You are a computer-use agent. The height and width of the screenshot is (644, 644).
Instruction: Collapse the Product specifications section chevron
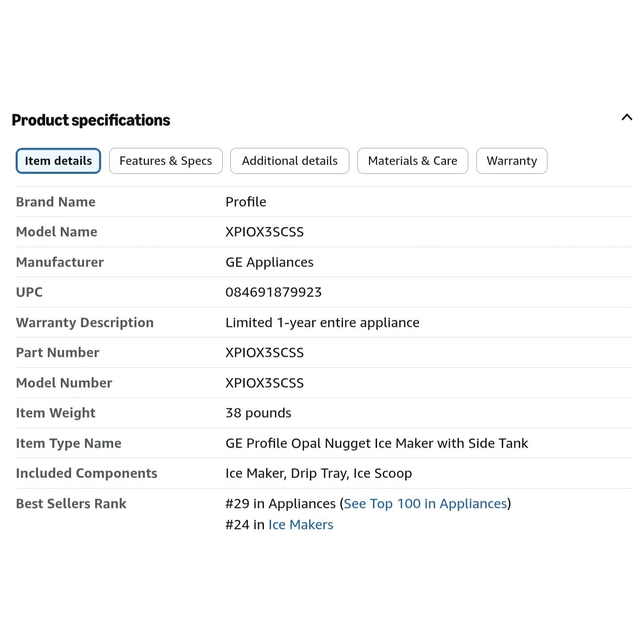coord(627,117)
